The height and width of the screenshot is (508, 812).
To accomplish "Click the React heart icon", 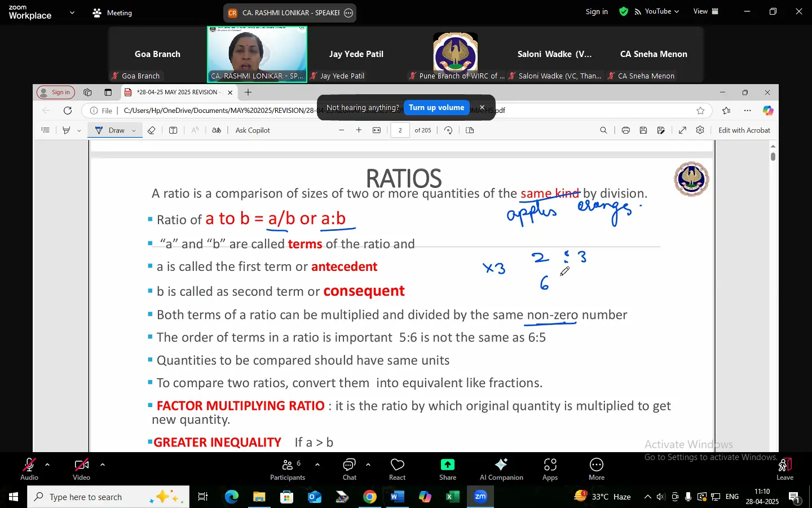I will tap(398, 469).
